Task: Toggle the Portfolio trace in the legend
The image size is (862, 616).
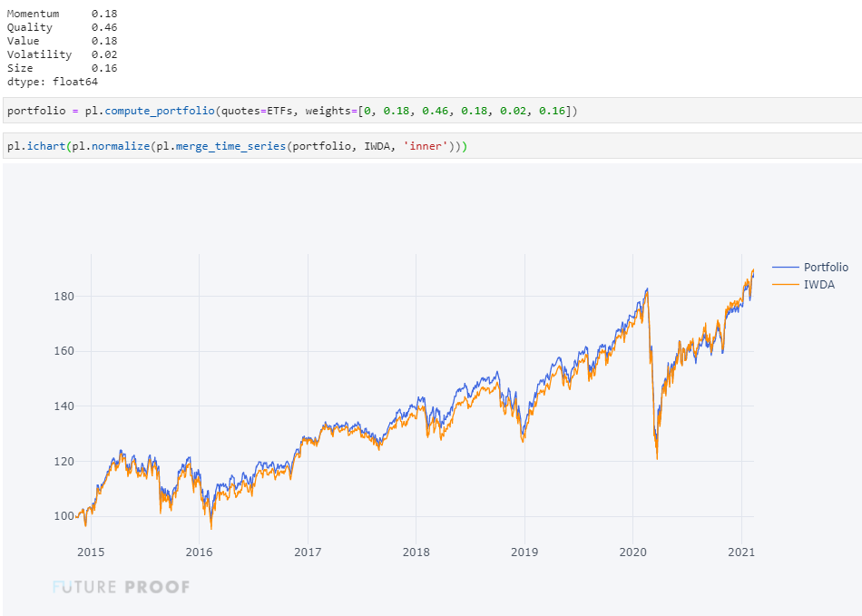Action: coord(826,268)
